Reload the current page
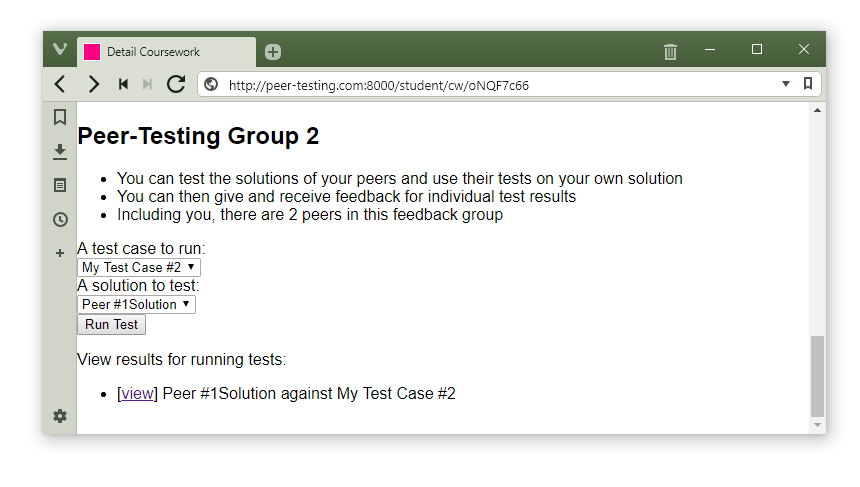Screen dimensions: 860x487 tap(176, 85)
